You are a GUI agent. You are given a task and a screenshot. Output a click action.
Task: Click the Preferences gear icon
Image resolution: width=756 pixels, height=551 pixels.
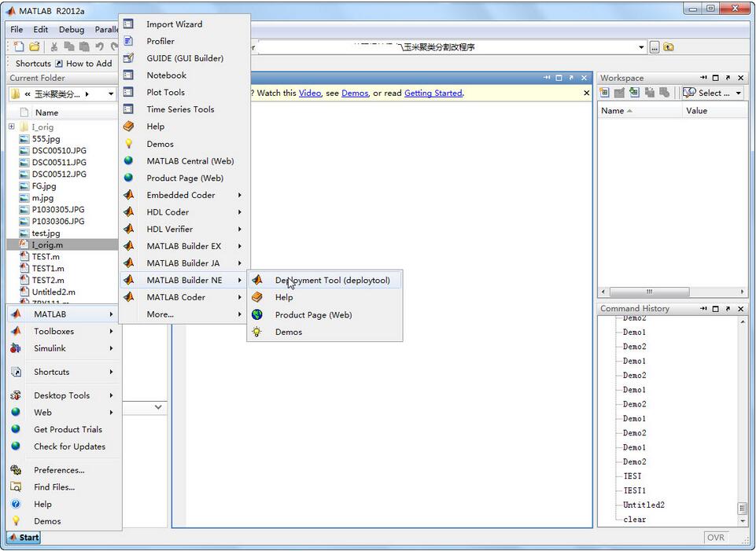(16, 469)
